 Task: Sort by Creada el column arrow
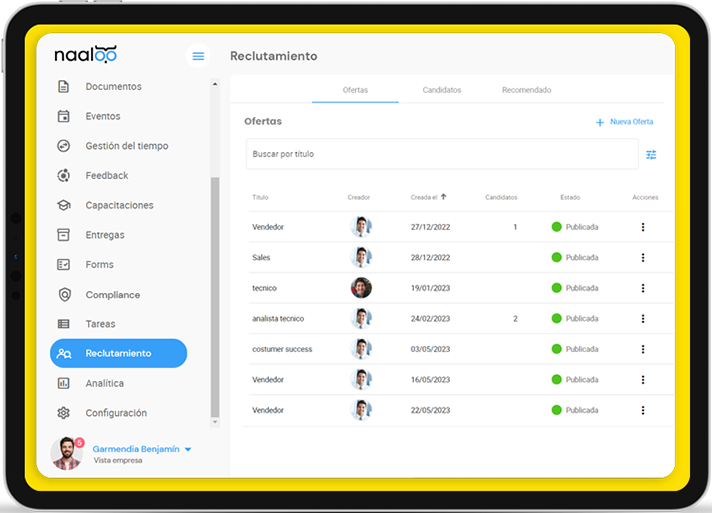444,197
